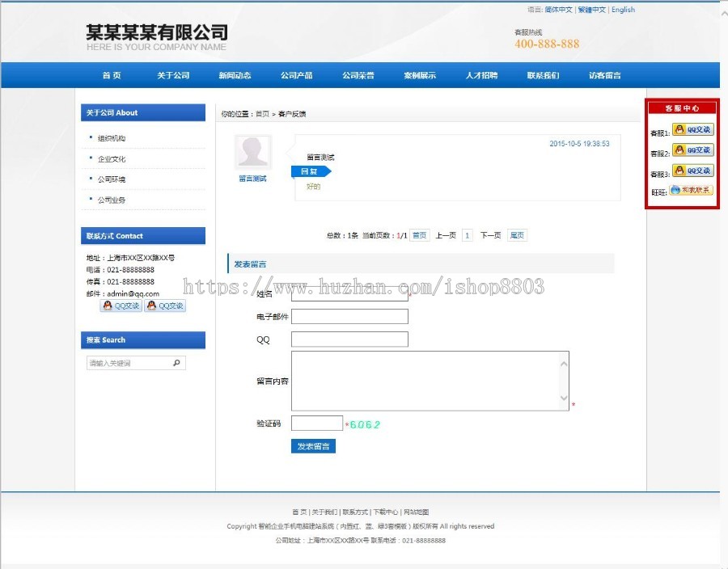The height and width of the screenshot is (569, 728).
Task: Click the QQ交谈 icon for 客服1
Action: point(692,129)
